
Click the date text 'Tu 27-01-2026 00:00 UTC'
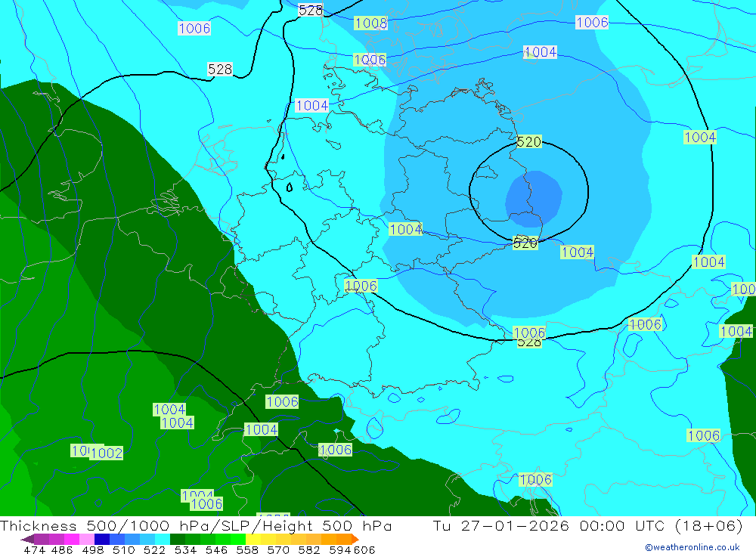[x=548, y=525]
